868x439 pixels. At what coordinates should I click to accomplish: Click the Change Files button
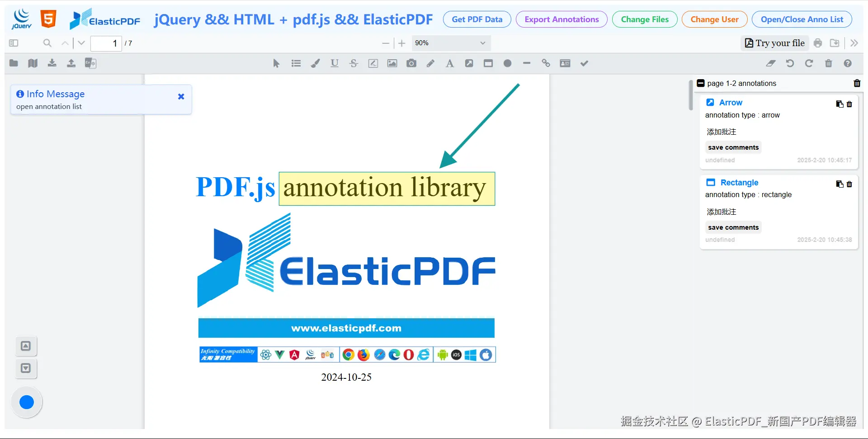coord(645,19)
